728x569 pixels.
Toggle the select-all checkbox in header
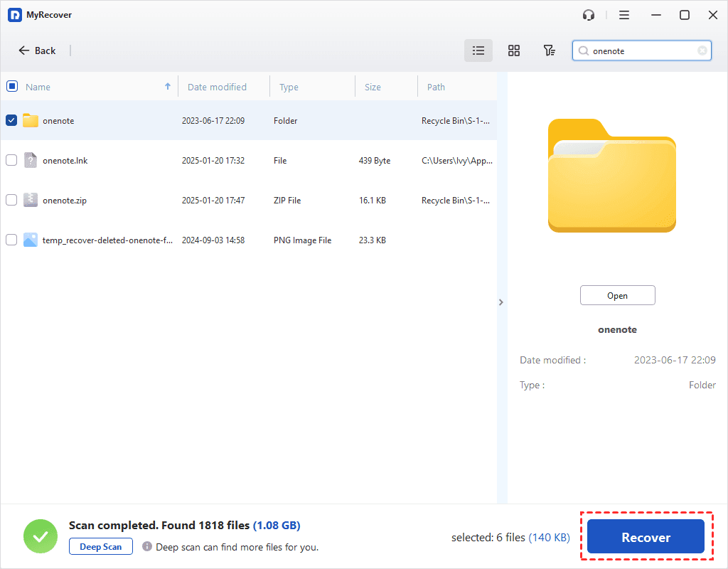click(11, 85)
